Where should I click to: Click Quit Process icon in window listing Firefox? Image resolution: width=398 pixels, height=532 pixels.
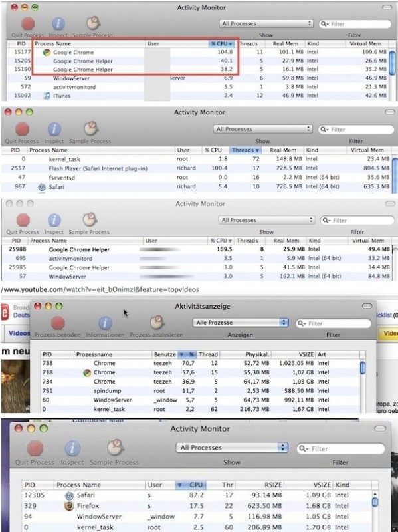[x=35, y=448]
